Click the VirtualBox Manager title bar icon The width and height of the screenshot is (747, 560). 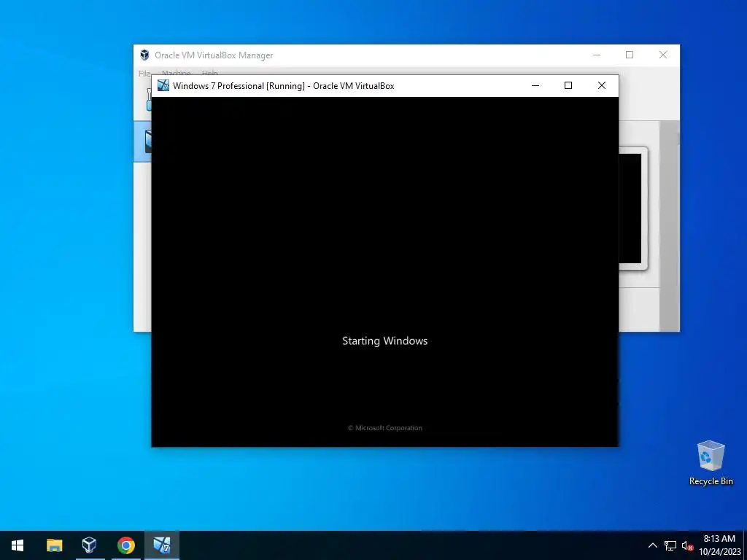(x=144, y=55)
